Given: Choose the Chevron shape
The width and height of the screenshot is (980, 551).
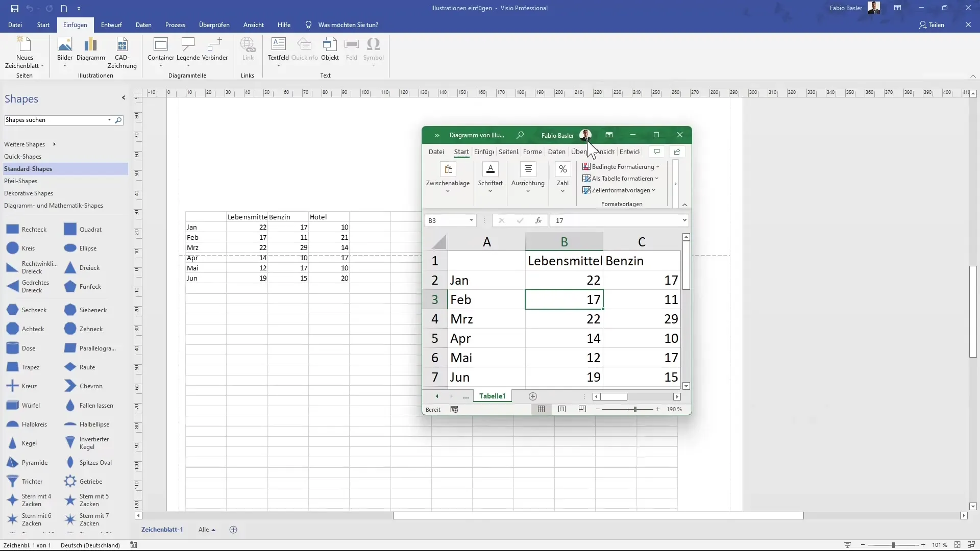Looking at the screenshot, I should (84, 386).
